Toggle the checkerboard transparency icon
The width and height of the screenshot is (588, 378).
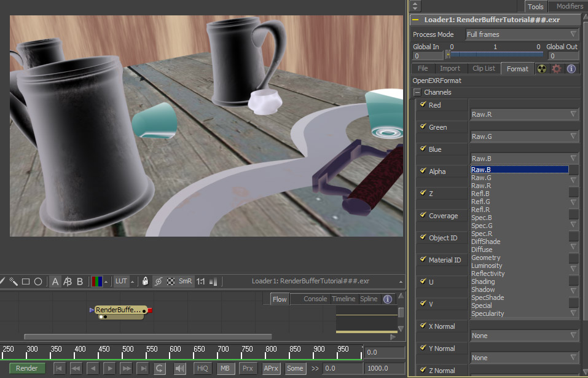(170, 282)
